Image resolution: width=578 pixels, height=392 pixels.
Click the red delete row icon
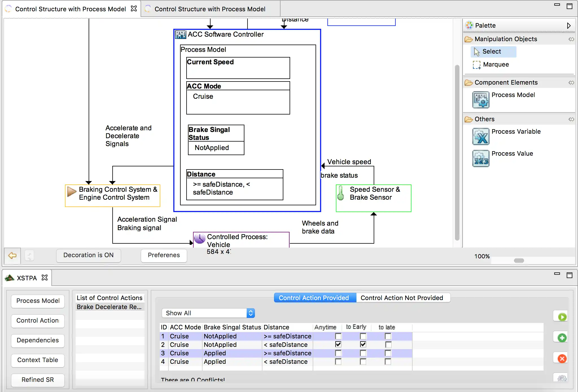[x=562, y=358]
